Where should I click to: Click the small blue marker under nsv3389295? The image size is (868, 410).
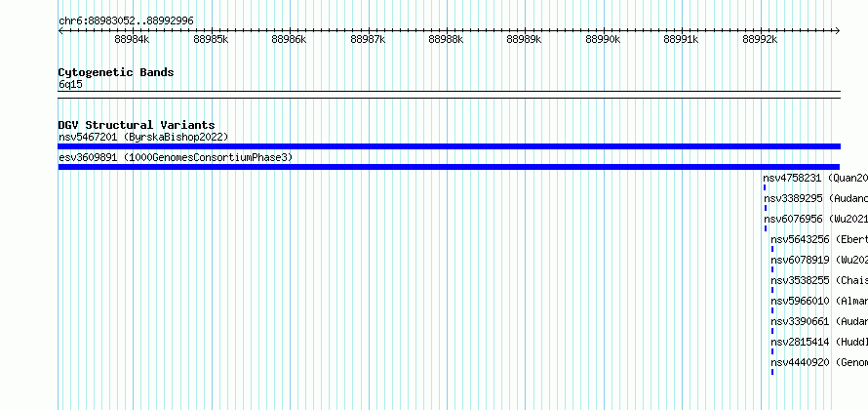tap(766, 208)
